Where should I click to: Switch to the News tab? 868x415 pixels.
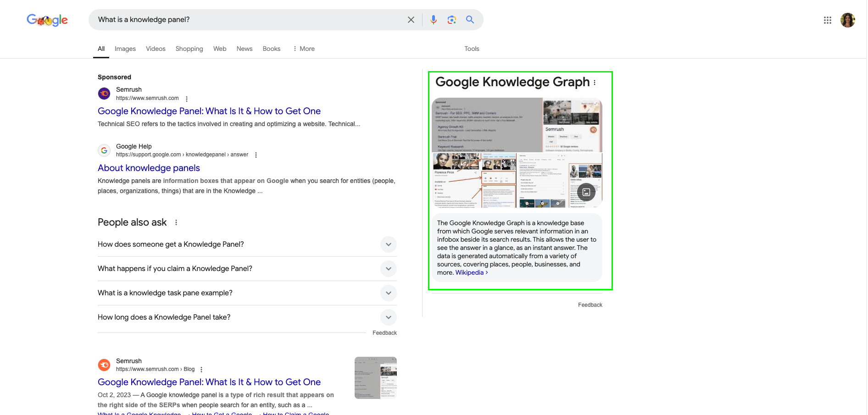tap(245, 49)
